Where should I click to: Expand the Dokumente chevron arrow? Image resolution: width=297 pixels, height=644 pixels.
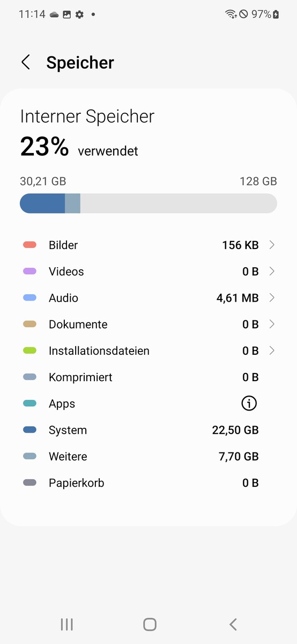point(272,324)
